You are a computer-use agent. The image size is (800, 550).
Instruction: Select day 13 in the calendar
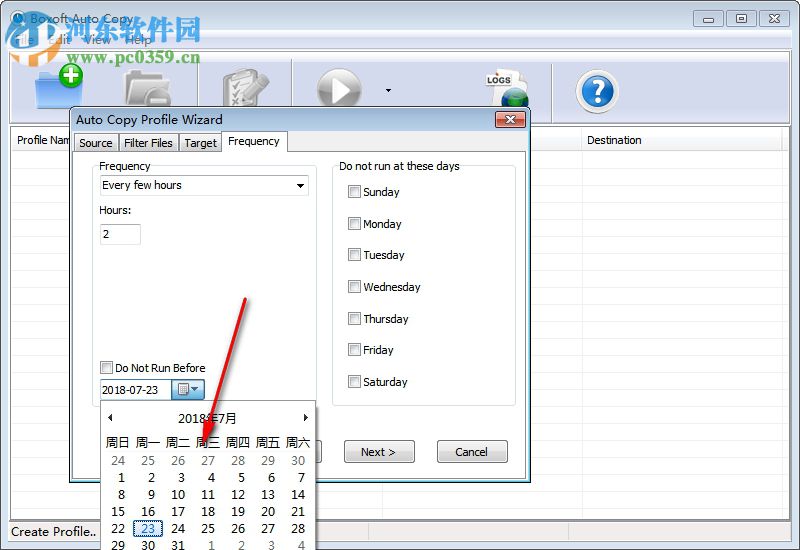[x=268, y=495]
